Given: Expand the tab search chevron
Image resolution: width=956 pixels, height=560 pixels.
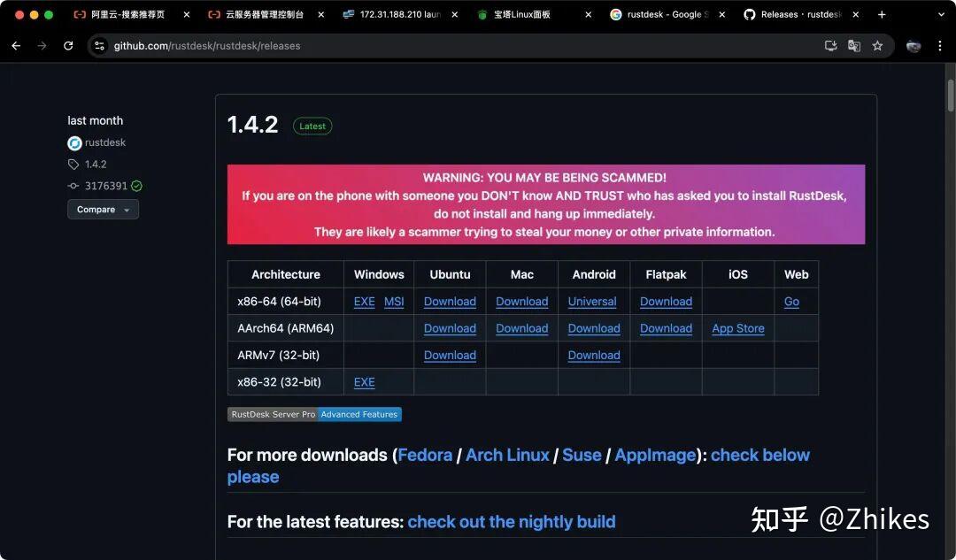Looking at the screenshot, I should [x=941, y=15].
